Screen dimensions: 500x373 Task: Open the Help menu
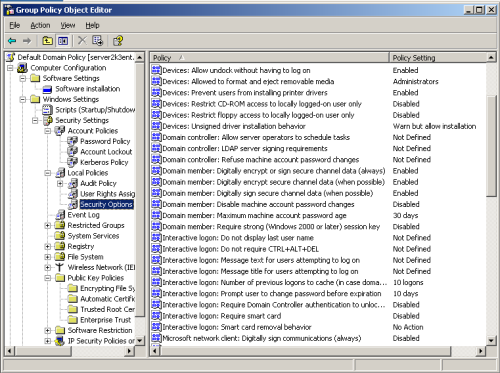click(x=92, y=25)
